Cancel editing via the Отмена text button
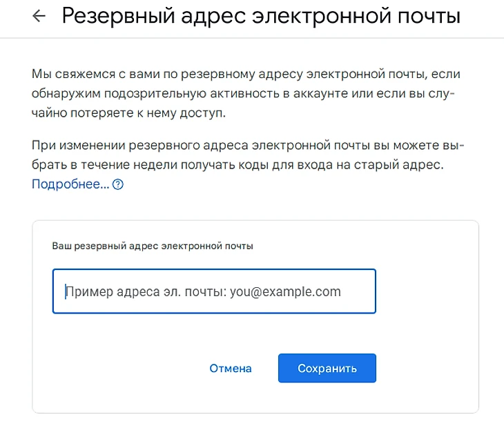The image size is (504, 437). coord(231,368)
